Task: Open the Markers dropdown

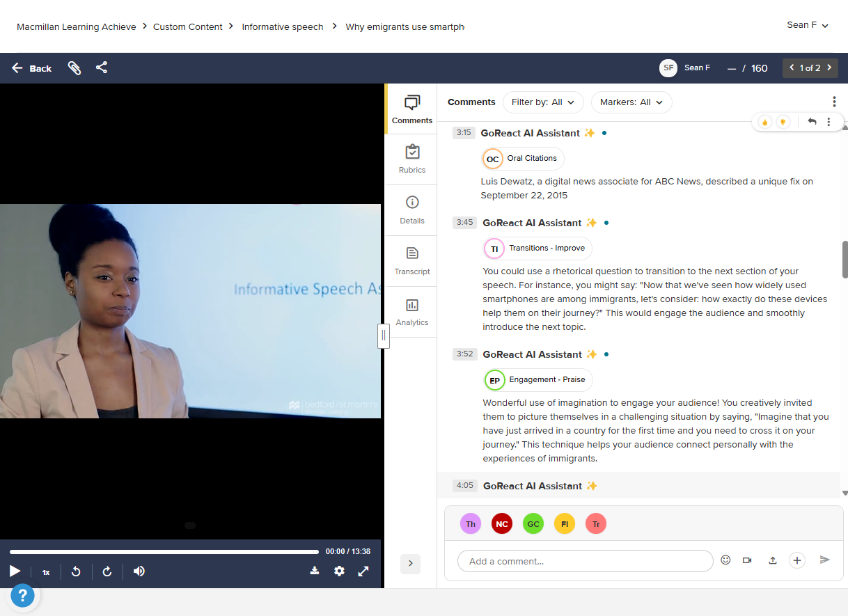Action: (631, 102)
